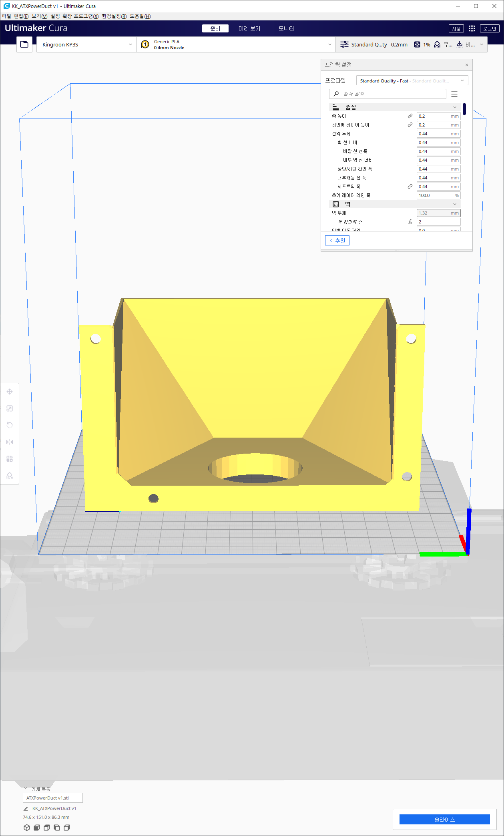Click the pencil icon to rename job
This screenshot has height=836, width=504.
click(x=26, y=808)
